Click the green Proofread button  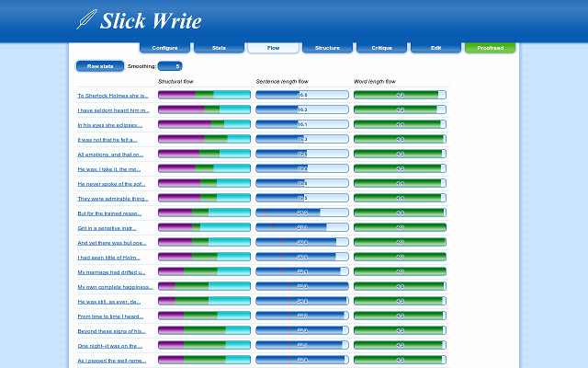click(490, 48)
